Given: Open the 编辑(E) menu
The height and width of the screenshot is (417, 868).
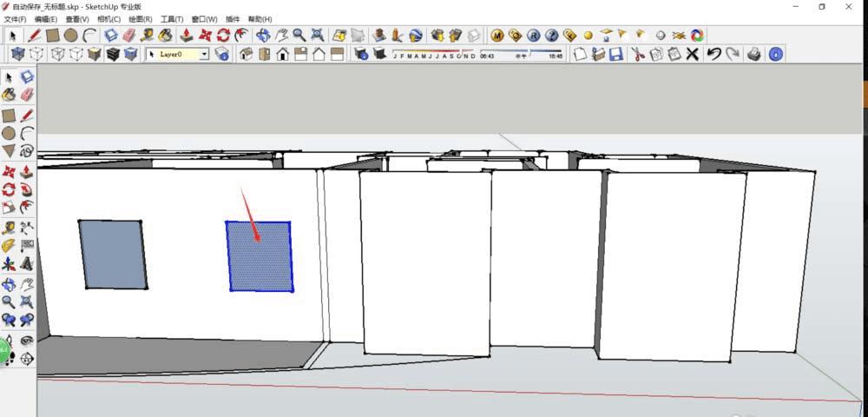Looking at the screenshot, I should 46,19.
